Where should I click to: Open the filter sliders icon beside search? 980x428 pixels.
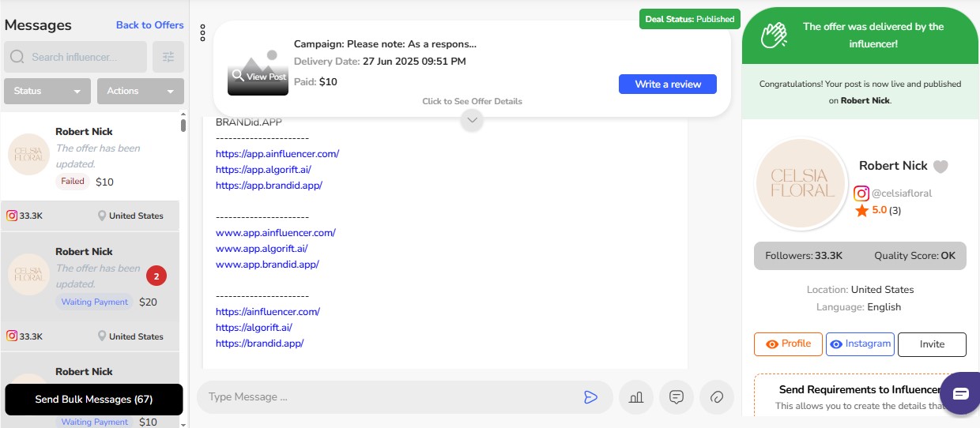click(x=168, y=57)
